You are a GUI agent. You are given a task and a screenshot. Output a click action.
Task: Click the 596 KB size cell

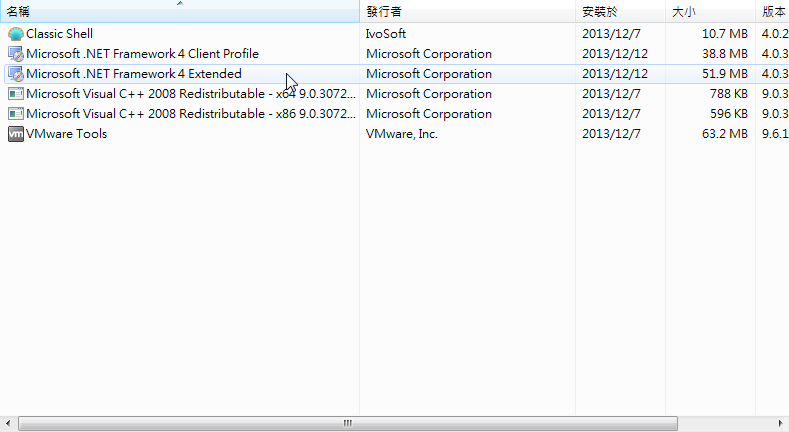729,114
